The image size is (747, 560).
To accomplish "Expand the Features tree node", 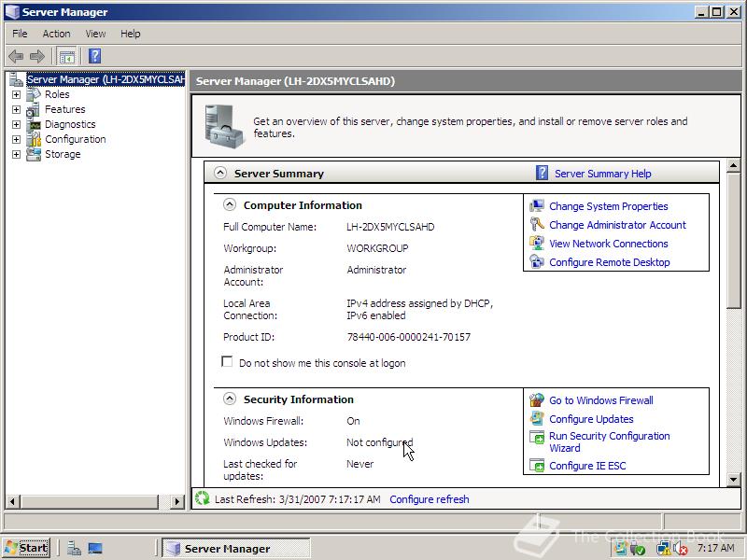I will click(16, 109).
